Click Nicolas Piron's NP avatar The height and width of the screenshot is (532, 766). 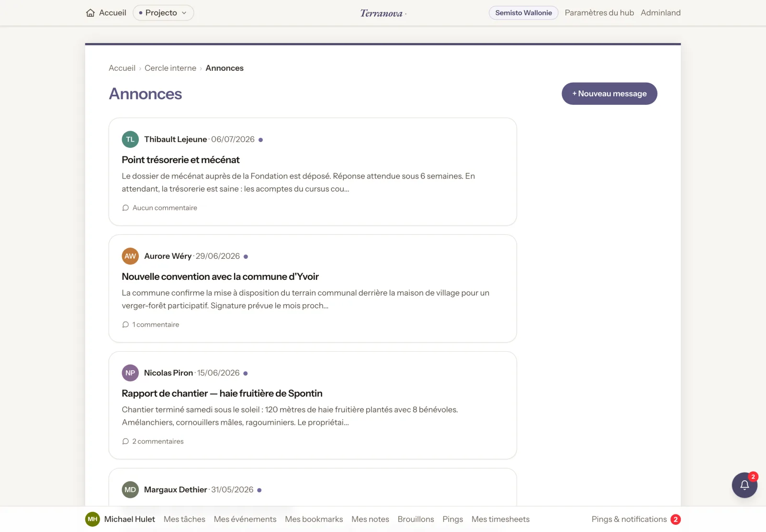click(x=130, y=373)
